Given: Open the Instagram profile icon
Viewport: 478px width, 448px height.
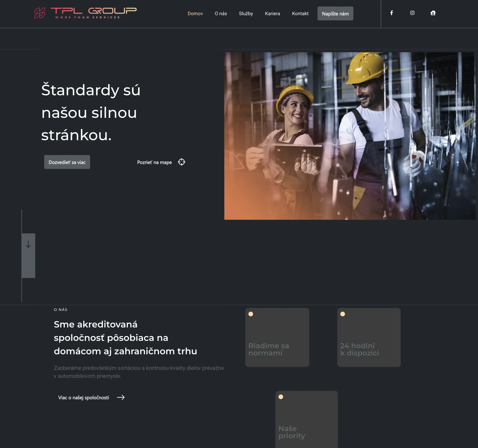Looking at the screenshot, I should click(412, 13).
